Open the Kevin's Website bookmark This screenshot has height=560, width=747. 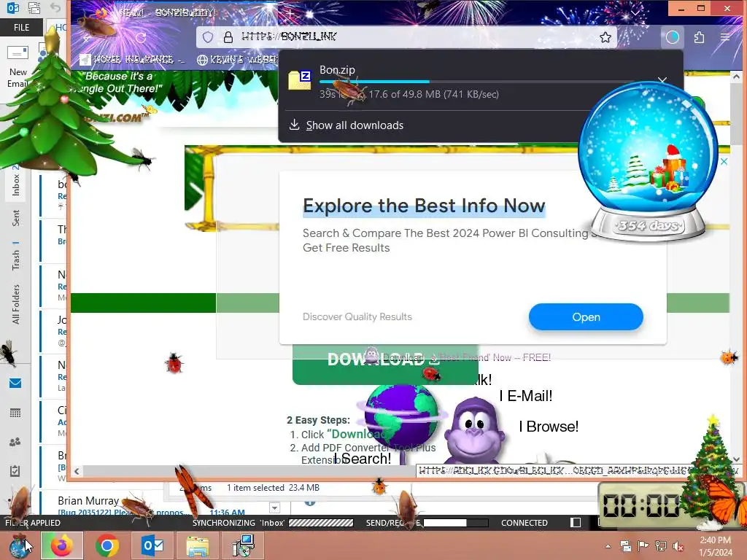[x=237, y=60]
